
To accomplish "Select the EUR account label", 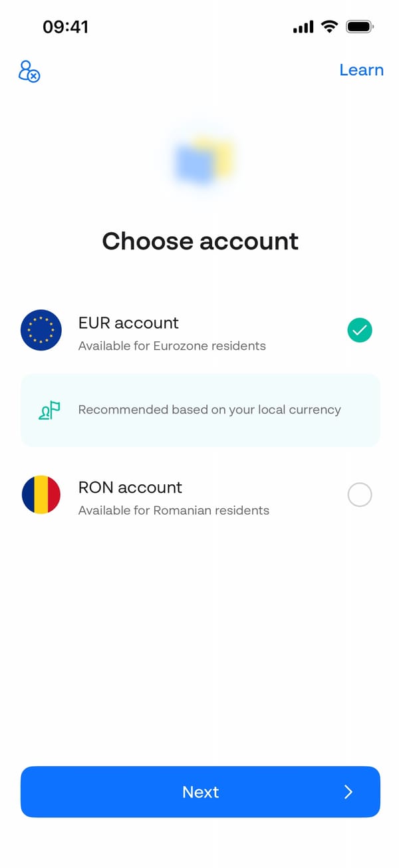I will pyautogui.click(x=128, y=323).
